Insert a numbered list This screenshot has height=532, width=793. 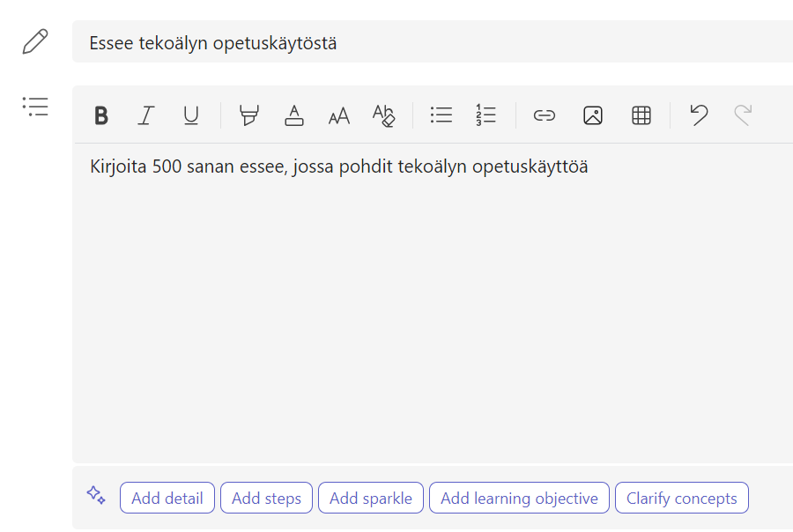(x=485, y=115)
